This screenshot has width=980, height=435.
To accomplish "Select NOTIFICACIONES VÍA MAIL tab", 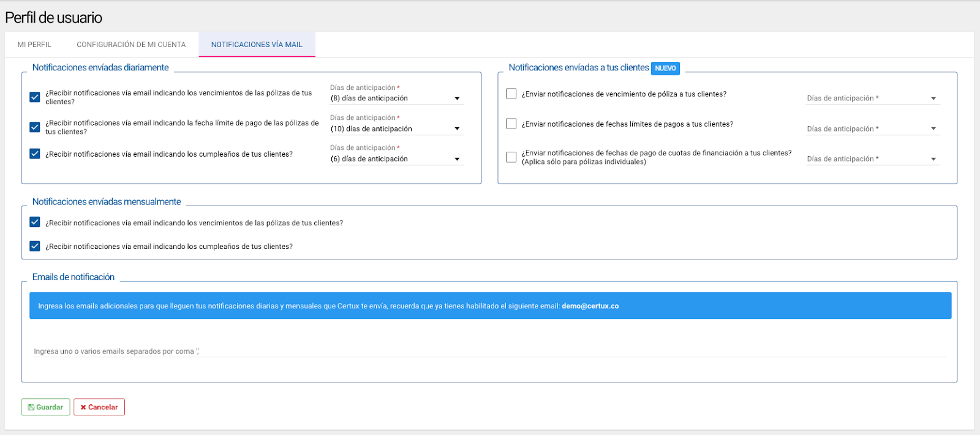I will (x=257, y=45).
